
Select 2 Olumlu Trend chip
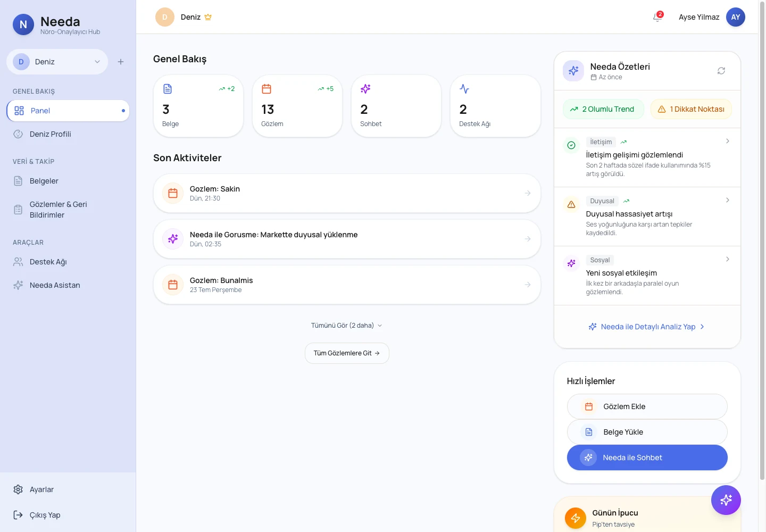603,109
